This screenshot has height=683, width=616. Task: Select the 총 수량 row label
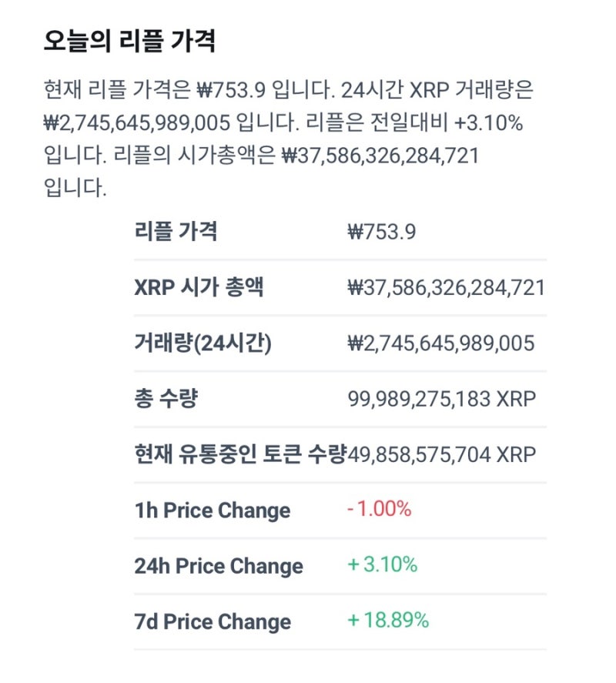166,399
